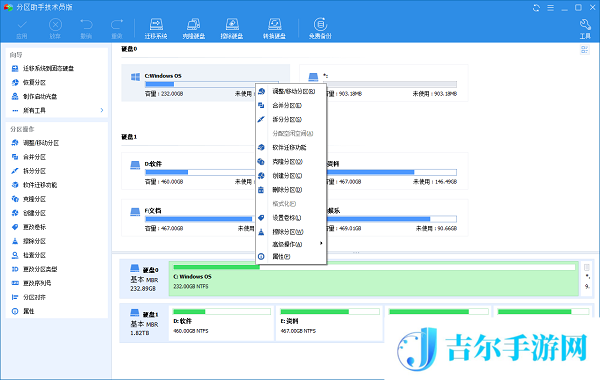Toggle the disk view layout icon
This screenshot has width=600, height=380.
pos(584,49)
